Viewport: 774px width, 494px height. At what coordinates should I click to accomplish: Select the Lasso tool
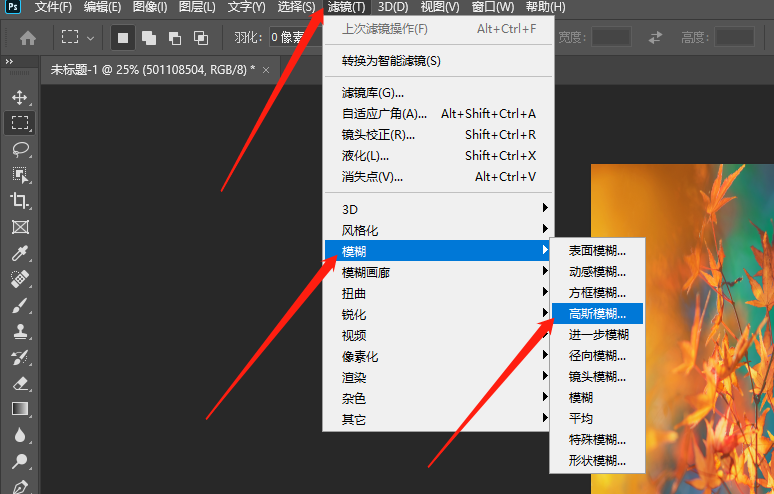click(x=20, y=149)
